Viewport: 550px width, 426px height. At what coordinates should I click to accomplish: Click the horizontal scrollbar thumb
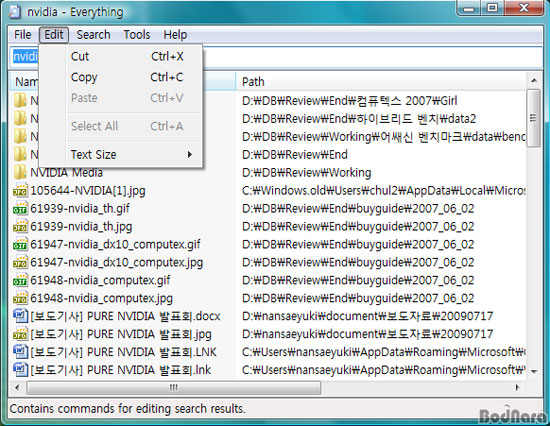pyautogui.click(x=174, y=388)
